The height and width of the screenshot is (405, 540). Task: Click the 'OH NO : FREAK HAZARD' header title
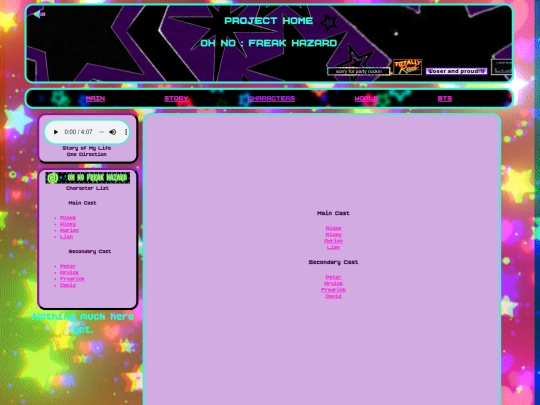pos(269,43)
